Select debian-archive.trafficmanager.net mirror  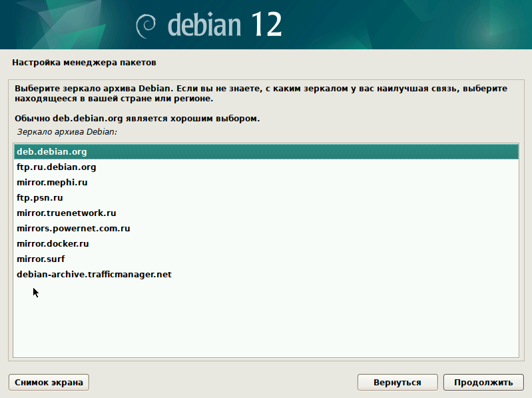(266, 274)
